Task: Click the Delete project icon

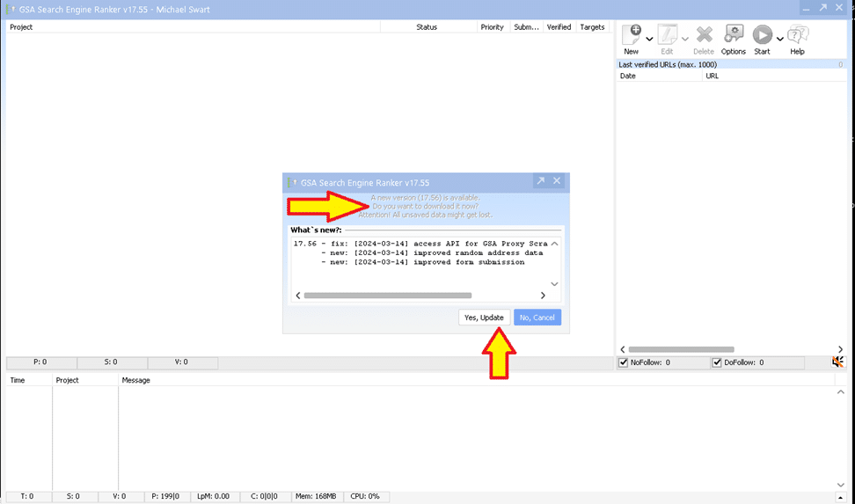Action: coord(704,35)
